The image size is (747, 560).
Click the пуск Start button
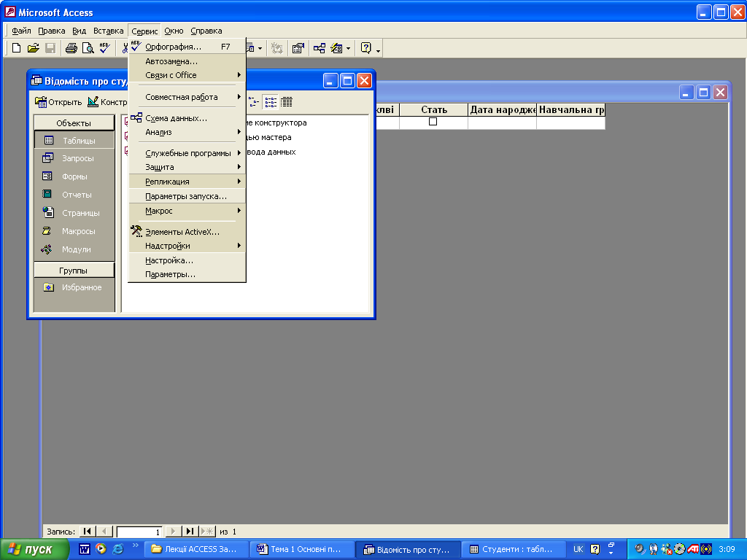[x=34, y=549]
